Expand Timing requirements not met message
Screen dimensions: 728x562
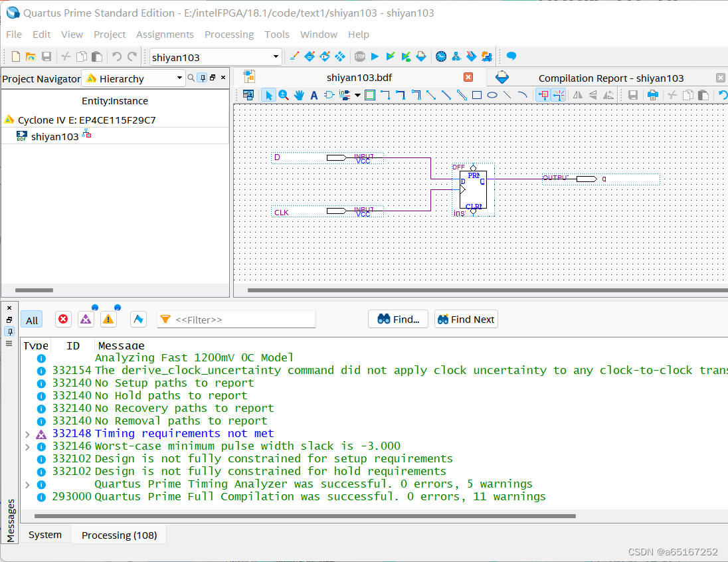pyautogui.click(x=27, y=434)
